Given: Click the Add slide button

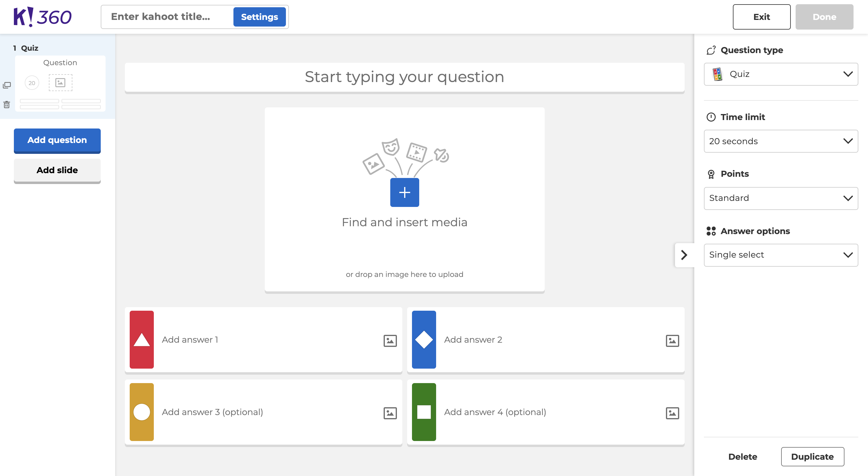Looking at the screenshot, I should coord(57,170).
